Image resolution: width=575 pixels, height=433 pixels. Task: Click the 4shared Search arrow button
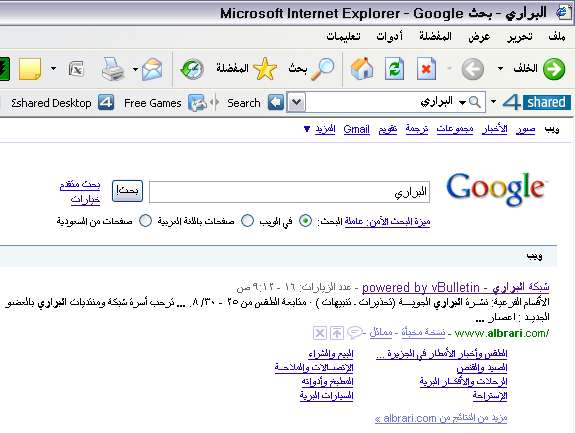[x=276, y=102]
